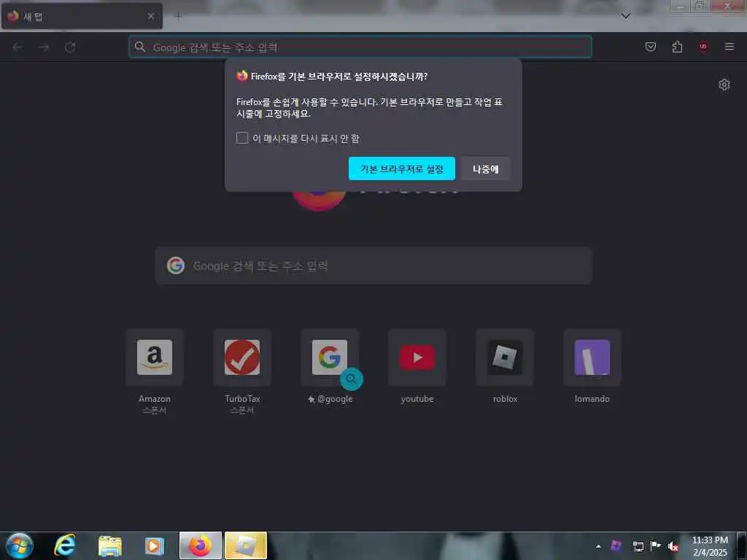The width and height of the screenshot is (747, 560).
Task: Open the clock showing 11:33 PM
Action: tap(710, 546)
